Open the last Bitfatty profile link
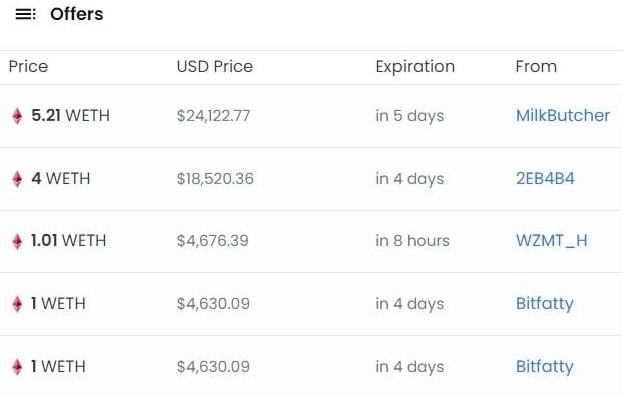Screen dimensions: 629x397 coord(544,367)
